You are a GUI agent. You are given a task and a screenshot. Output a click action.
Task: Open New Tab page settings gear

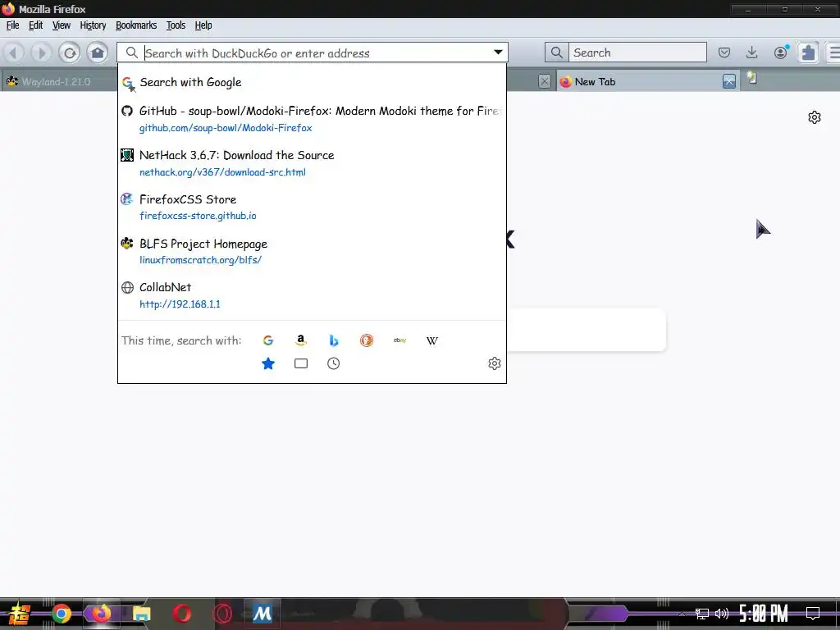point(815,117)
